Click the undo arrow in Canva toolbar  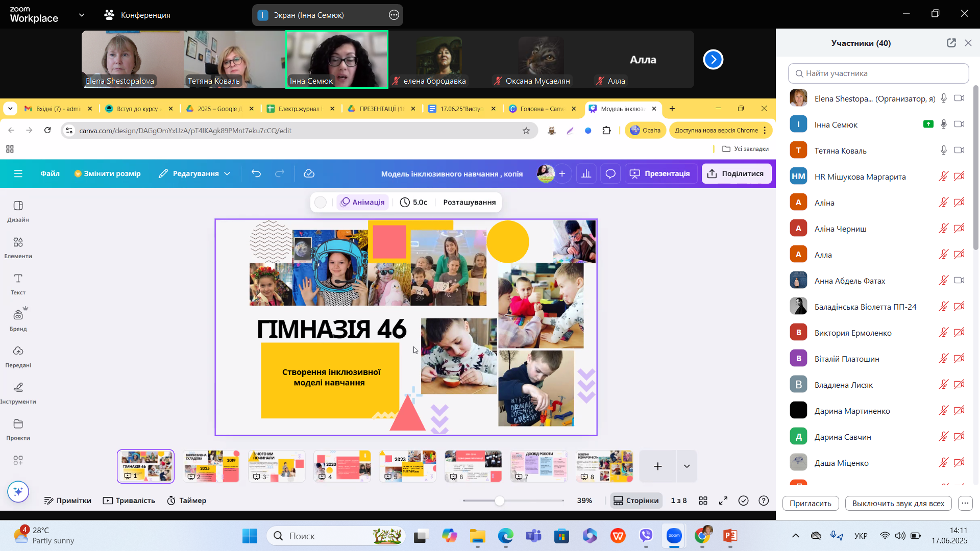pos(256,173)
